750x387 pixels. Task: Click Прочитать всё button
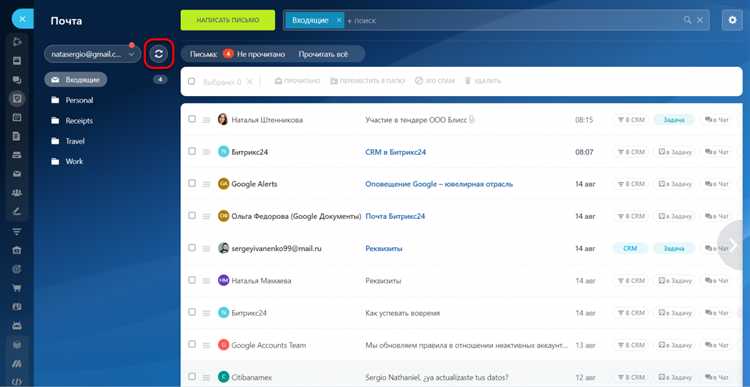coord(323,55)
